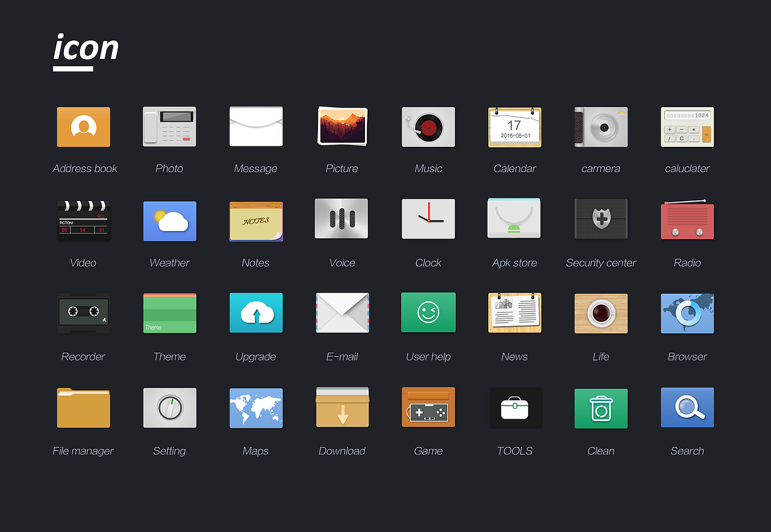Click the "Weather" label text
Image resolution: width=771 pixels, height=532 pixels.
169,263
